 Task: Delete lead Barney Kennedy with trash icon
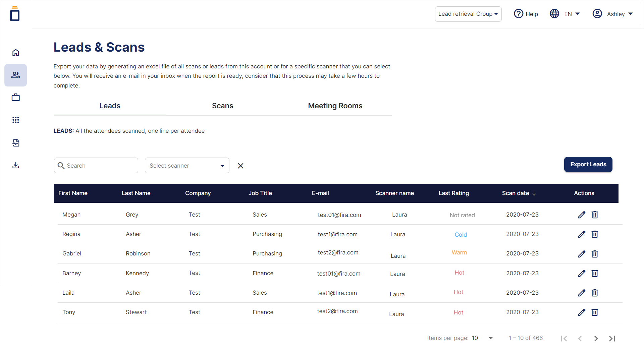[x=595, y=274]
